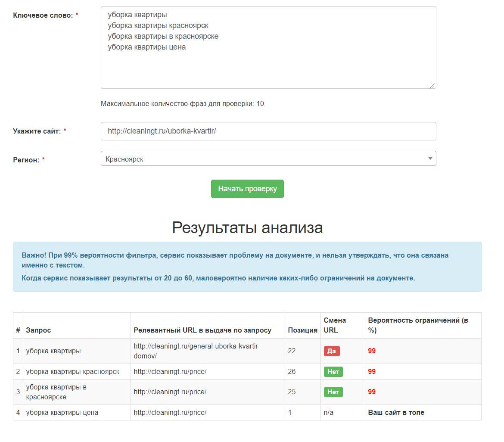Click the Запрос column header

tap(38, 330)
